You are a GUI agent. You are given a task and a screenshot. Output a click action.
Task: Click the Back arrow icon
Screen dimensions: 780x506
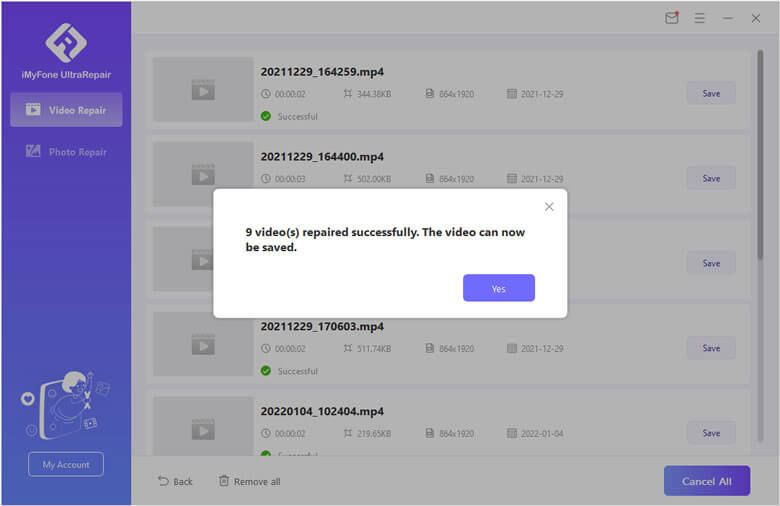pos(163,481)
